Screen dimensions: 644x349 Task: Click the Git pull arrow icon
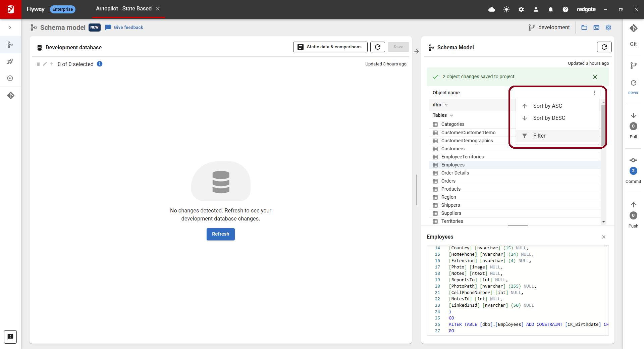[633, 116]
